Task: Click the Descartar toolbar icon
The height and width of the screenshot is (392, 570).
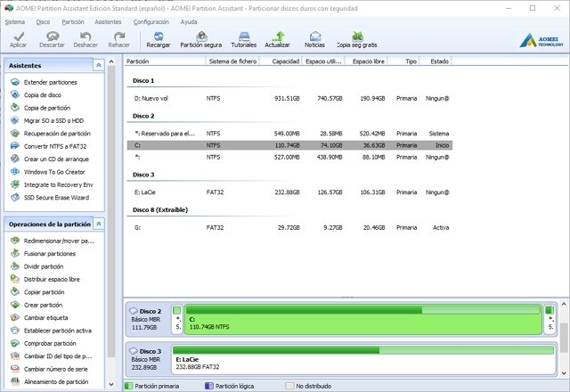Action: click(52, 40)
